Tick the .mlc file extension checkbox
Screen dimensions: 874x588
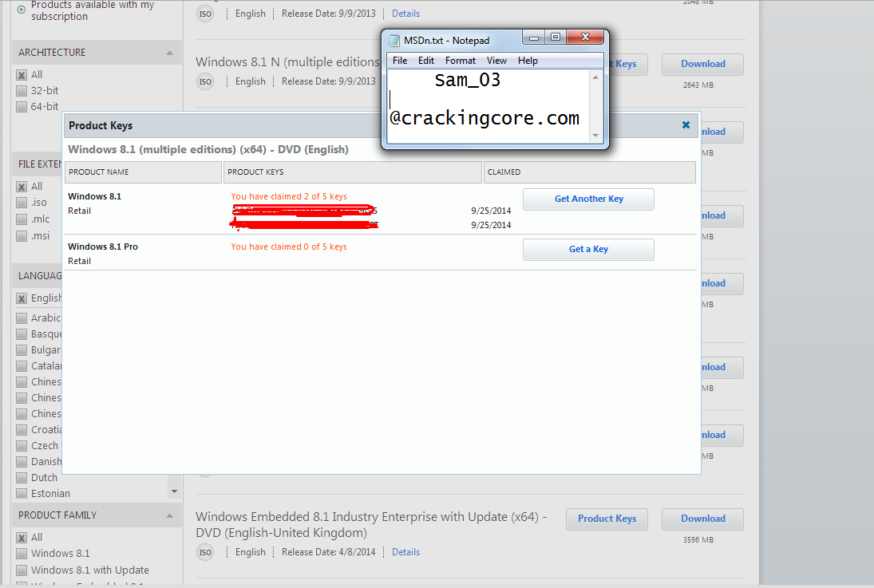(22, 219)
